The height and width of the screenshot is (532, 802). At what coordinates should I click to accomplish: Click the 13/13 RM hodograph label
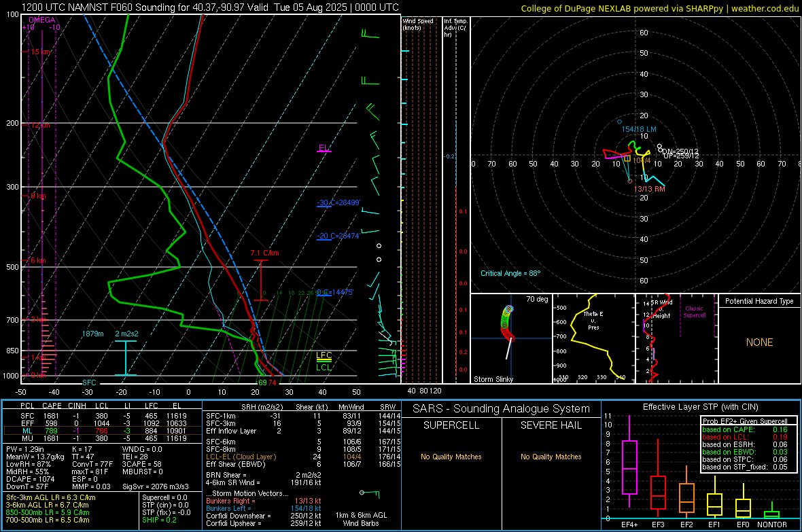650,189
